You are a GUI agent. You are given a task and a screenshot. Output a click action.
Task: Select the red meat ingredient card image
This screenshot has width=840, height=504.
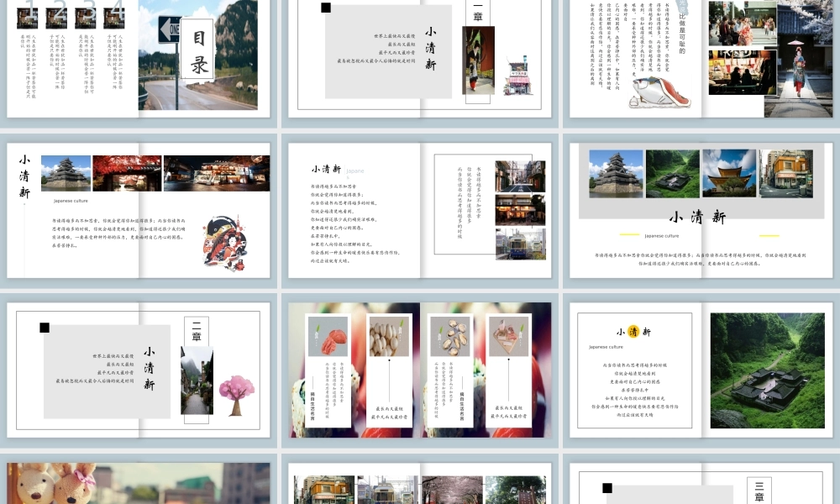(x=328, y=336)
